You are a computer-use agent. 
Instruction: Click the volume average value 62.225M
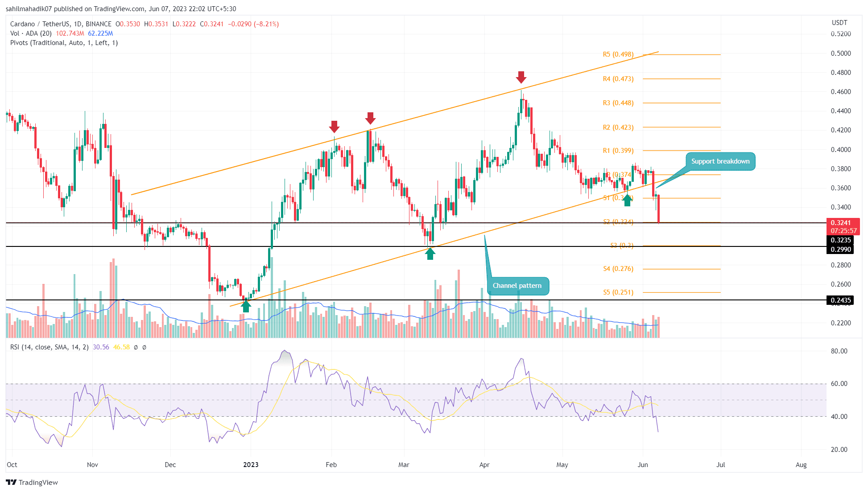point(100,33)
